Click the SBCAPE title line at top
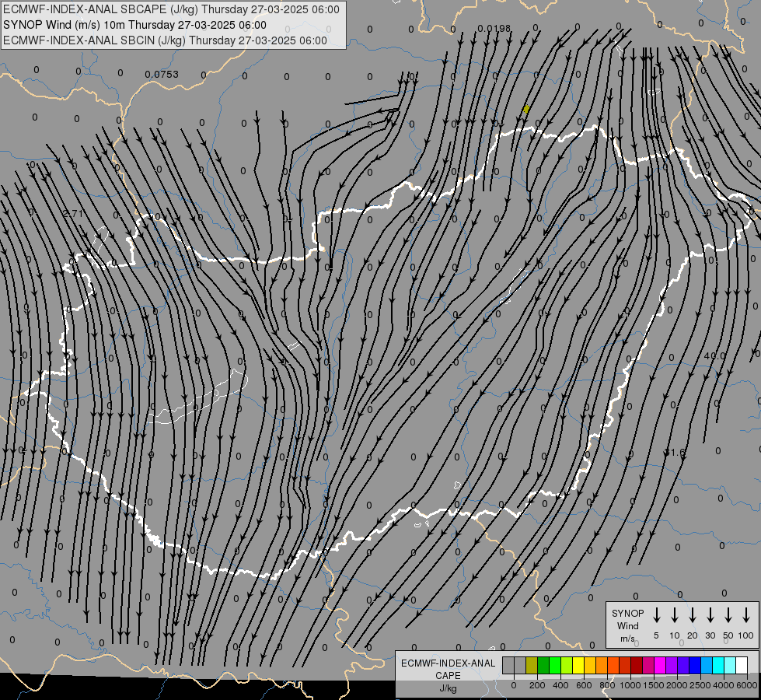 tap(171, 9)
